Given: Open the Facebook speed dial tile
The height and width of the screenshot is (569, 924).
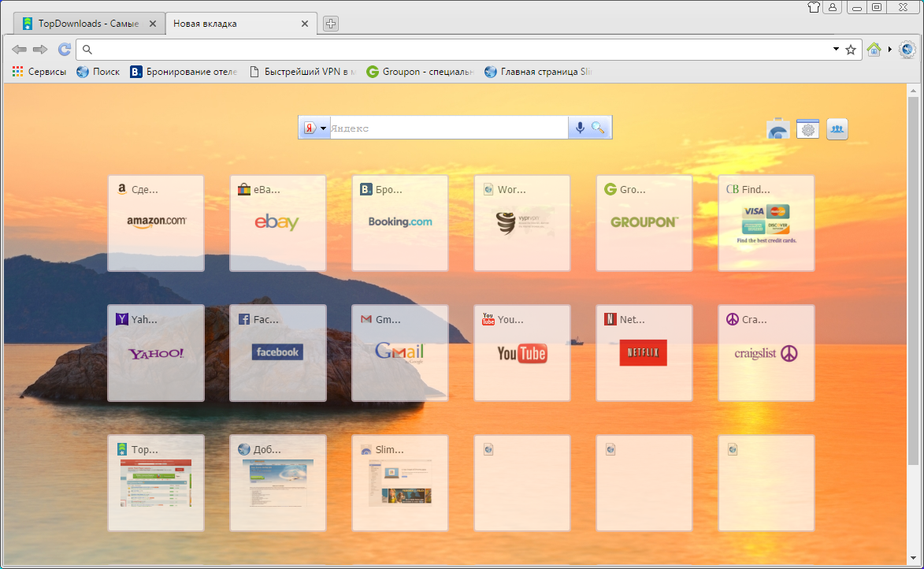Looking at the screenshot, I should (278, 353).
